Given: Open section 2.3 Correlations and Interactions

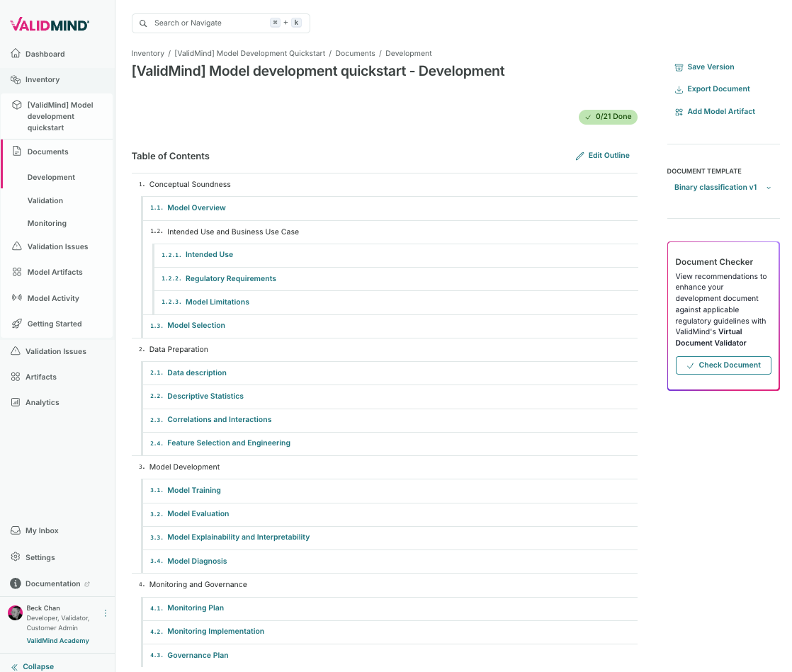Looking at the screenshot, I should pyautogui.click(x=219, y=420).
